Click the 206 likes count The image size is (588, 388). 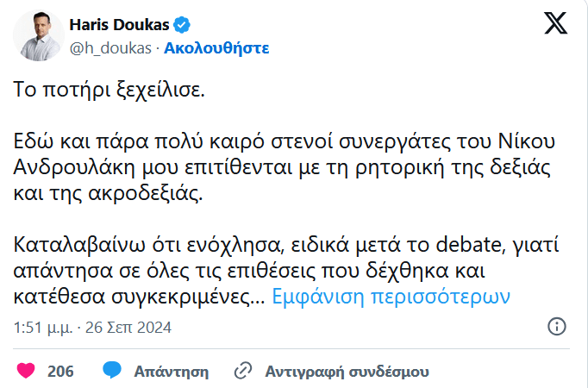[60, 371]
